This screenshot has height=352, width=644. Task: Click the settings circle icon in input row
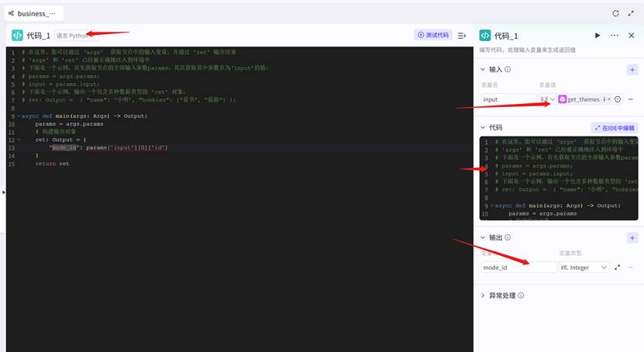coord(618,99)
